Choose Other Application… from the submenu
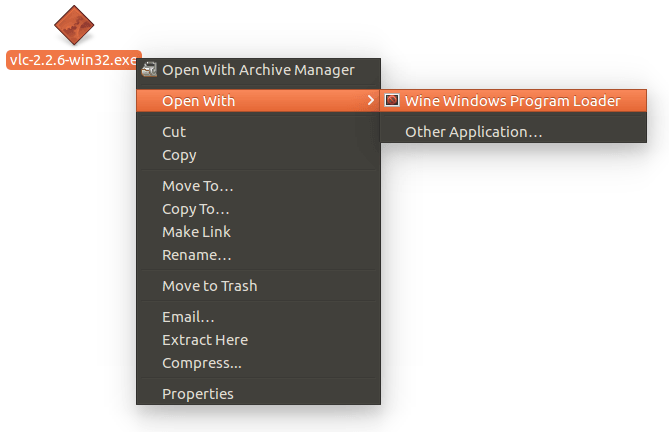The width and height of the screenshot is (669, 432). (513, 132)
